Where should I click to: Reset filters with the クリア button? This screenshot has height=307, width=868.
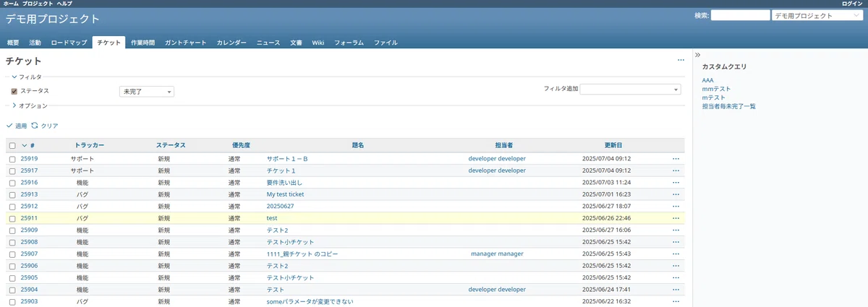[45, 126]
